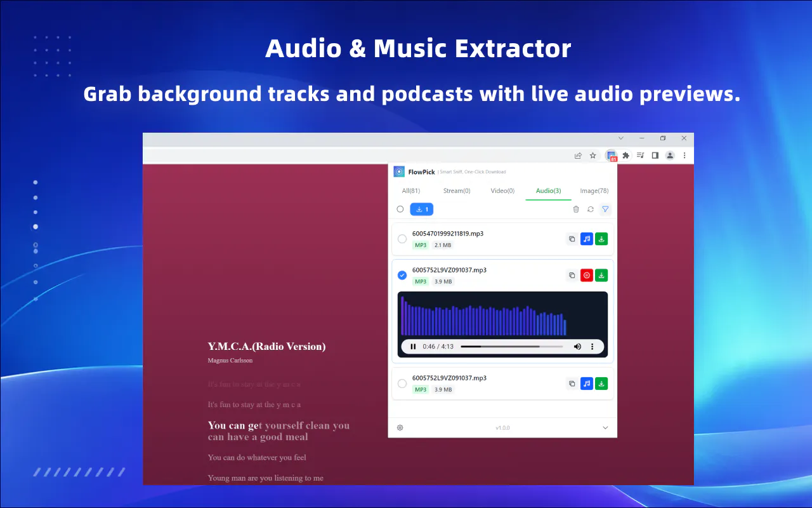812x508 pixels.
Task: Minimize the browser window
Action: [x=642, y=138]
